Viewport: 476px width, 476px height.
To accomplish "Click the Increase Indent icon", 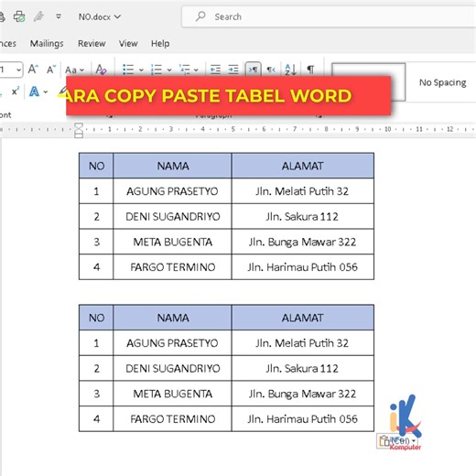I will [233, 70].
